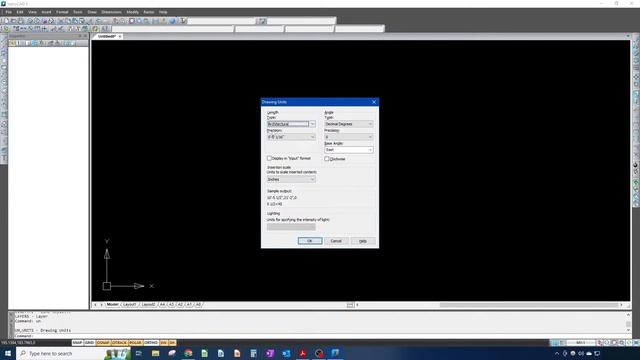Click the taskbar search box

73,353
